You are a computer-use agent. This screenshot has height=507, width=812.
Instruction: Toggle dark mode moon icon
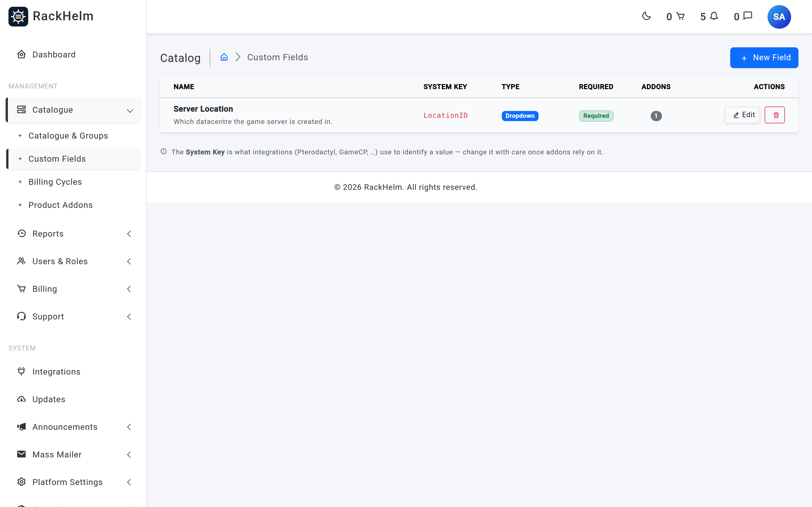646,16
